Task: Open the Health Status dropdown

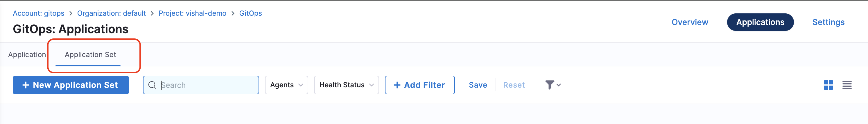Action: tap(346, 85)
